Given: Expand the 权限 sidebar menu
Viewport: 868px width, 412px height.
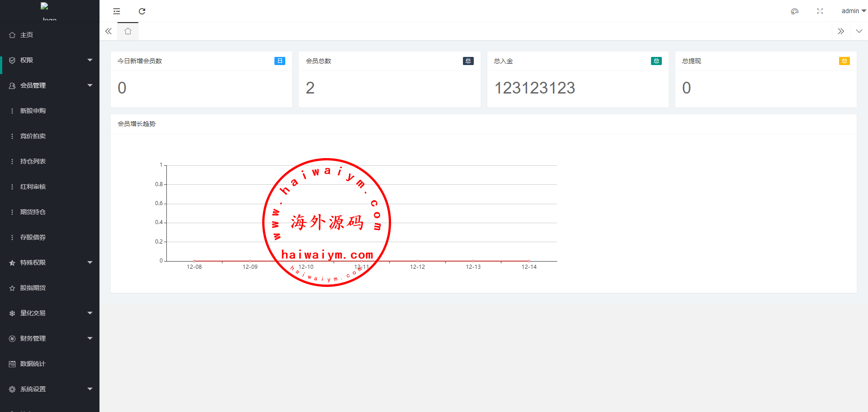Looking at the screenshot, I should pyautogui.click(x=50, y=60).
